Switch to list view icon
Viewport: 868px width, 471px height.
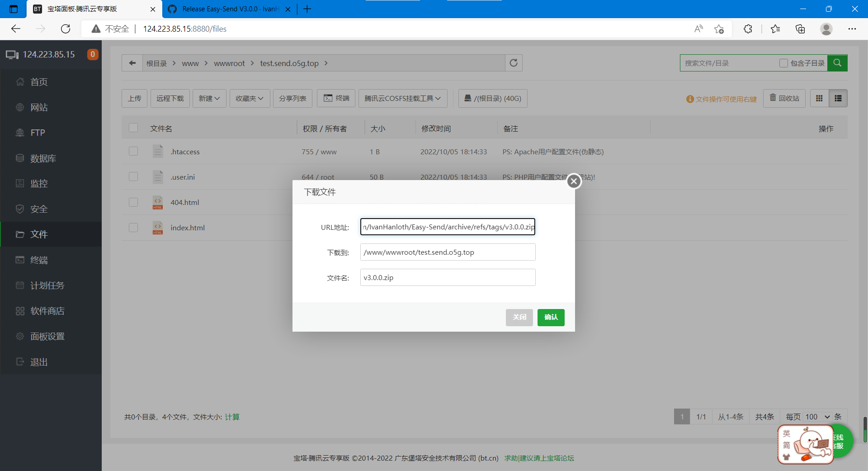tap(838, 98)
